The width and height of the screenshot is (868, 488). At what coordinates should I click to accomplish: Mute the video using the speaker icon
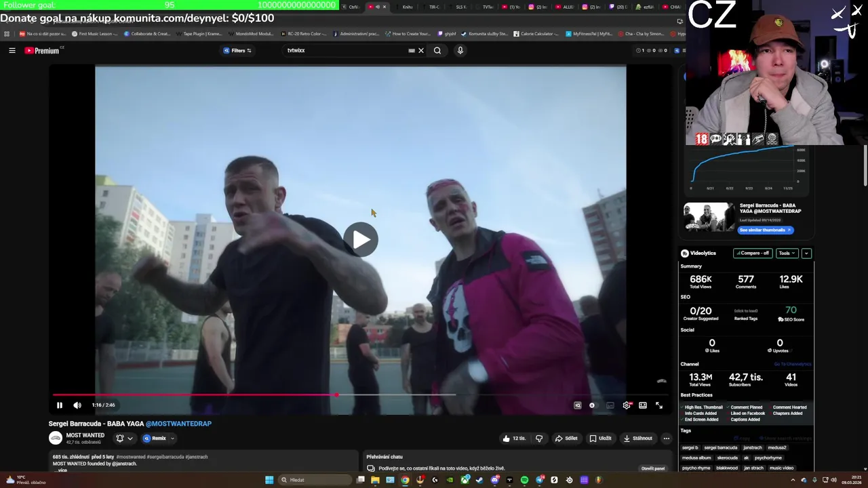pyautogui.click(x=77, y=405)
